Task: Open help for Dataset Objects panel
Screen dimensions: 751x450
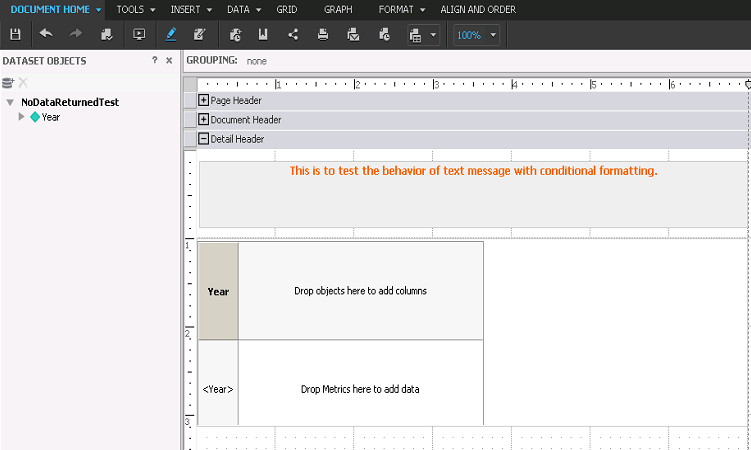Action: (x=155, y=60)
